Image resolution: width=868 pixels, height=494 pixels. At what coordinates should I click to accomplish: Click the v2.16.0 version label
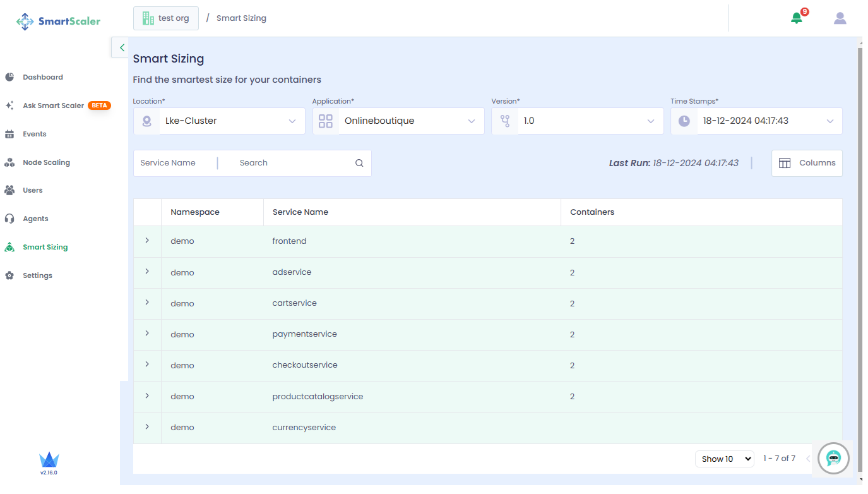point(49,473)
